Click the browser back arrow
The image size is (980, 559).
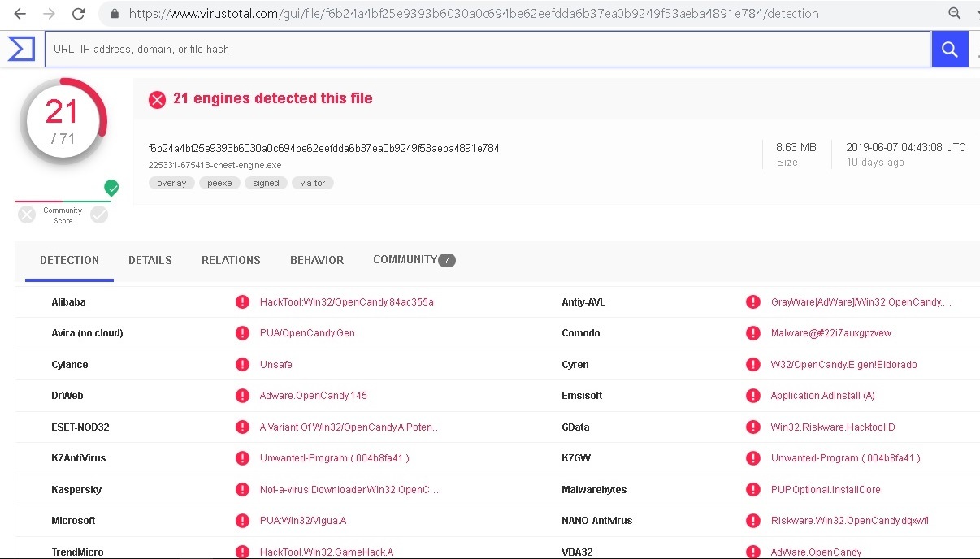[x=20, y=14]
